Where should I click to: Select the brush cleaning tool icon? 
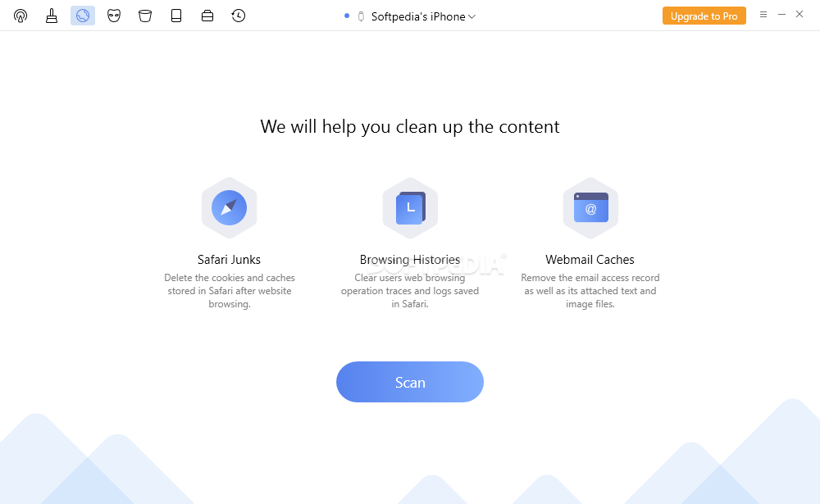pos(51,16)
